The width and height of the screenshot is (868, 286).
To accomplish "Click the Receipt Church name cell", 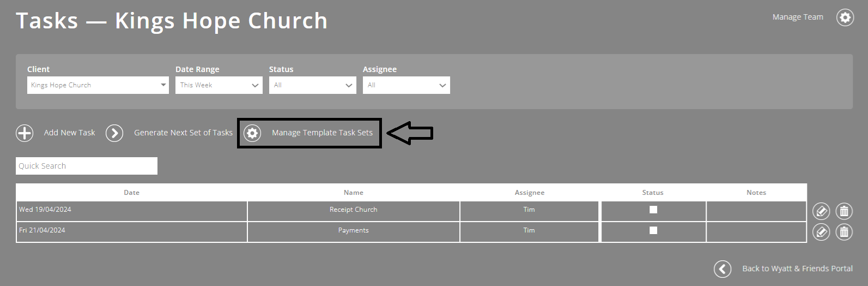I will coord(354,211).
